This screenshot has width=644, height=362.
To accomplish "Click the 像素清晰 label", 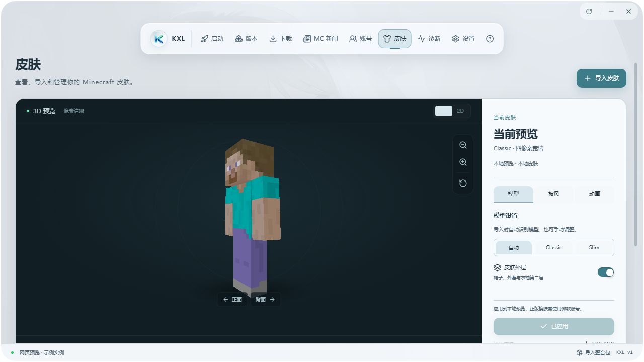I will tap(74, 111).
